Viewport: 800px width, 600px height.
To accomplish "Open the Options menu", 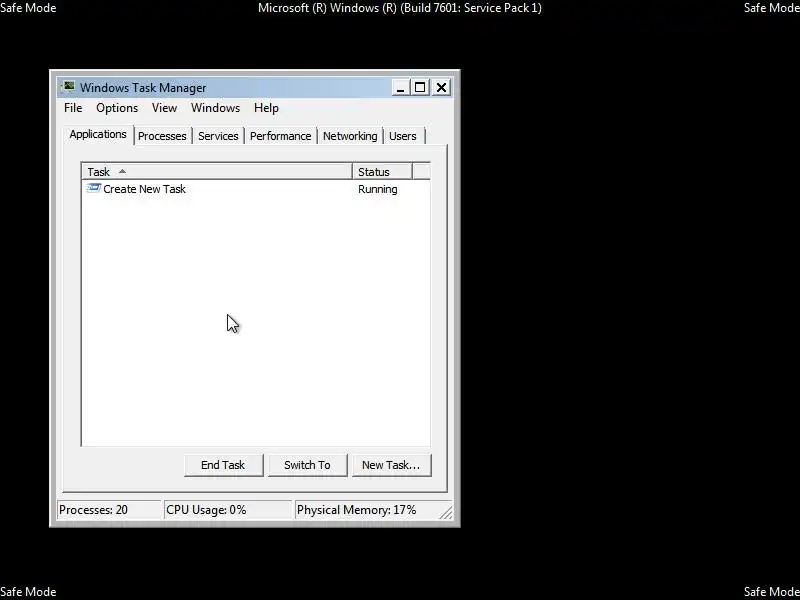I will point(117,108).
